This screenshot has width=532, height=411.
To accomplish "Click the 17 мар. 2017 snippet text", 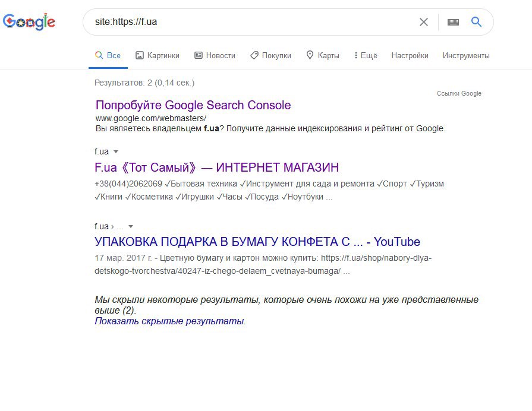I will pos(263,264).
